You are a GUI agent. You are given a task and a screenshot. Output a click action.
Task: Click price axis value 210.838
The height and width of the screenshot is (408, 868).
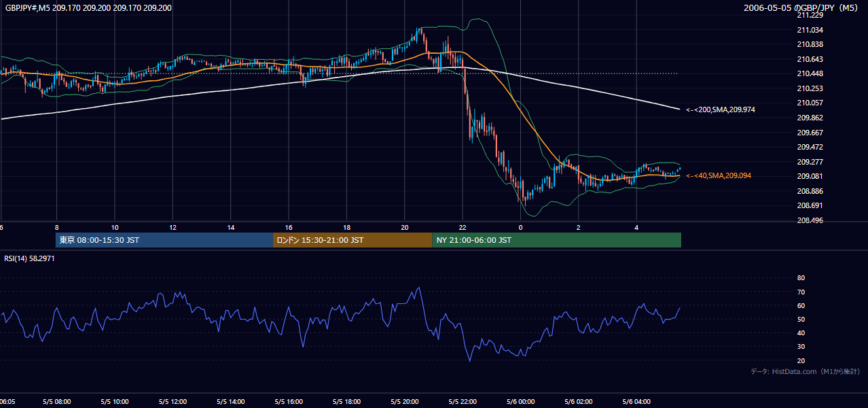(809, 44)
